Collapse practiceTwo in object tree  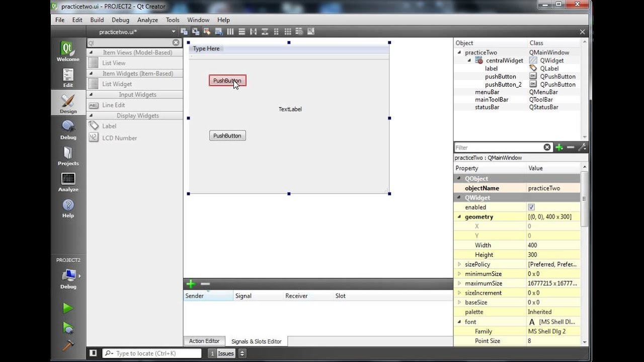coord(459,52)
